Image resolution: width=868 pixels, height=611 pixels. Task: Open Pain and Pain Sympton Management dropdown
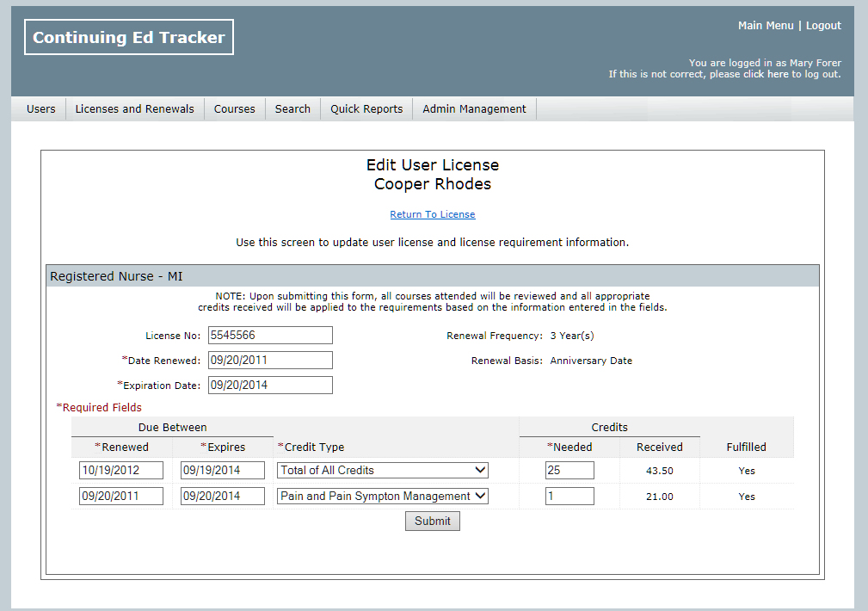(383, 497)
